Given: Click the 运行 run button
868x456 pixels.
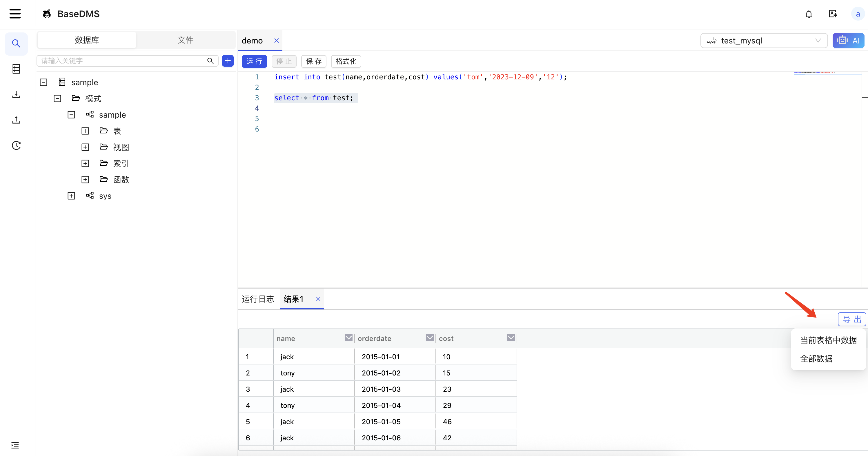Looking at the screenshot, I should coord(254,61).
